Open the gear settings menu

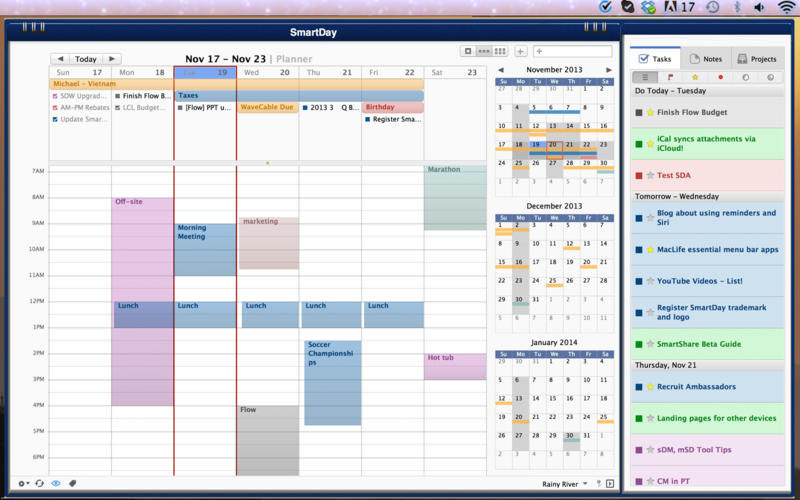point(23,483)
